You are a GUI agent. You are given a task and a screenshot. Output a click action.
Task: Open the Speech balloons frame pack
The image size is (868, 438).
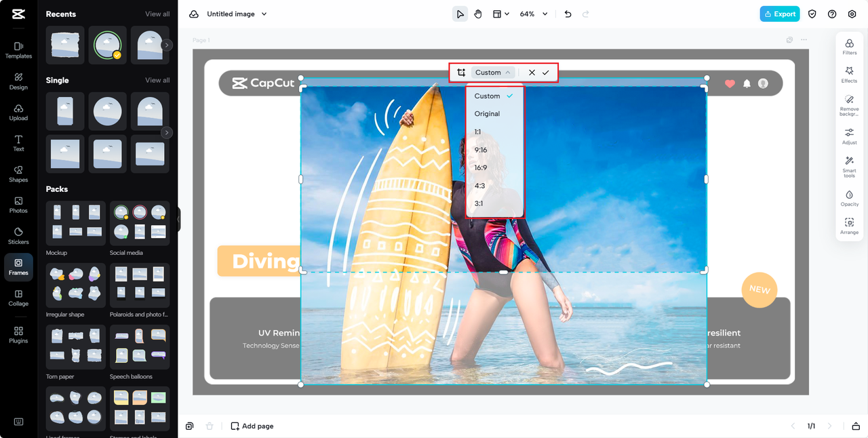tap(140, 348)
